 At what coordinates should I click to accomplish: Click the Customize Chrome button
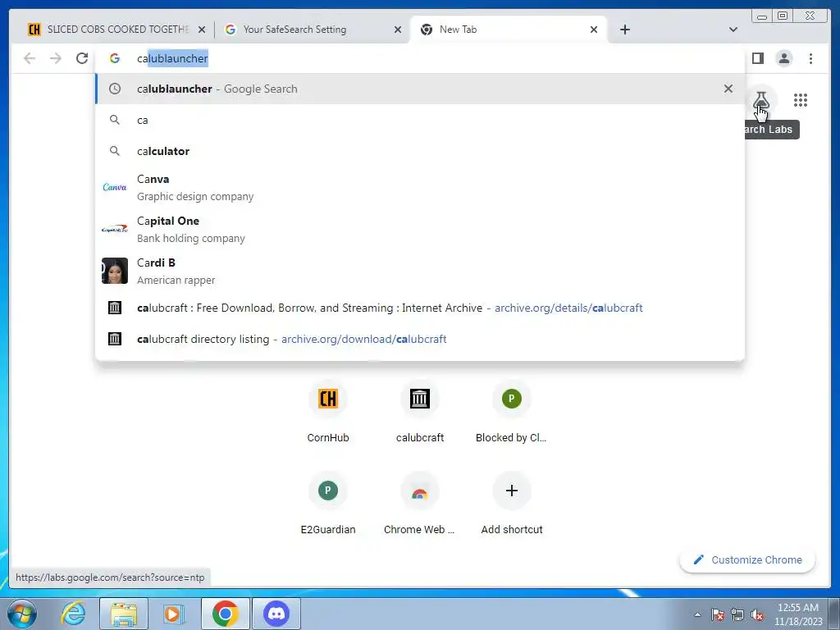point(747,559)
